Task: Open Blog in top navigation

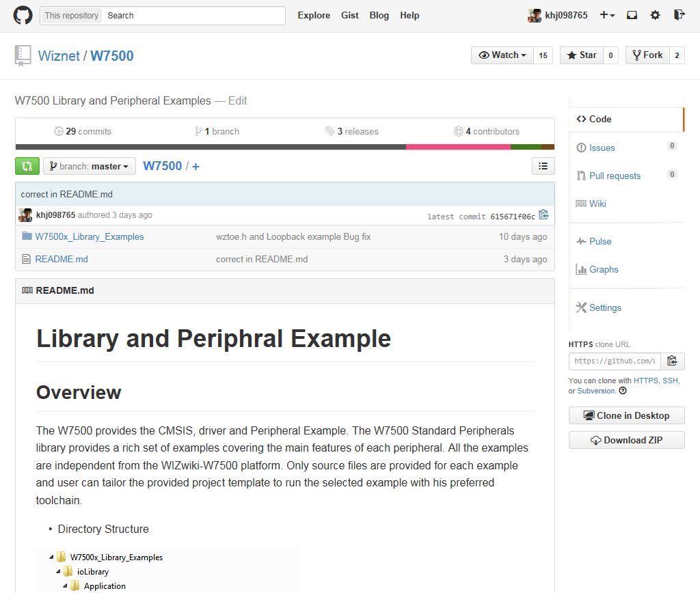Action: click(x=379, y=15)
